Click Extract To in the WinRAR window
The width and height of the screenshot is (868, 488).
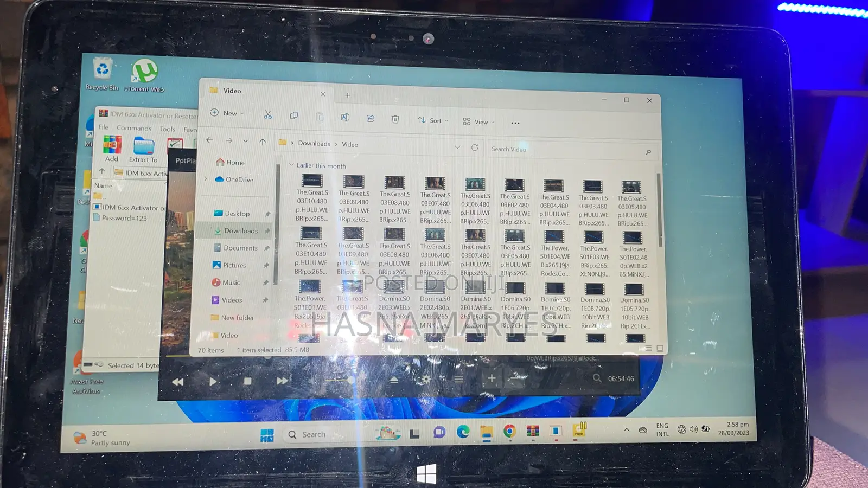click(143, 150)
